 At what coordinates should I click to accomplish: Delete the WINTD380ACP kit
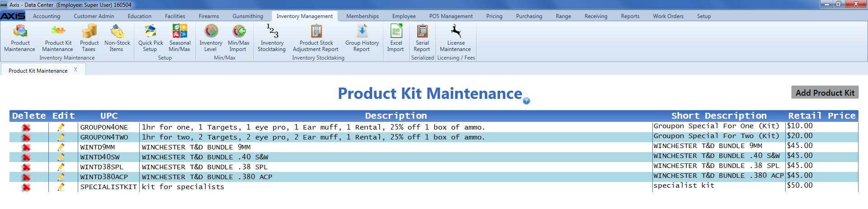point(27,177)
